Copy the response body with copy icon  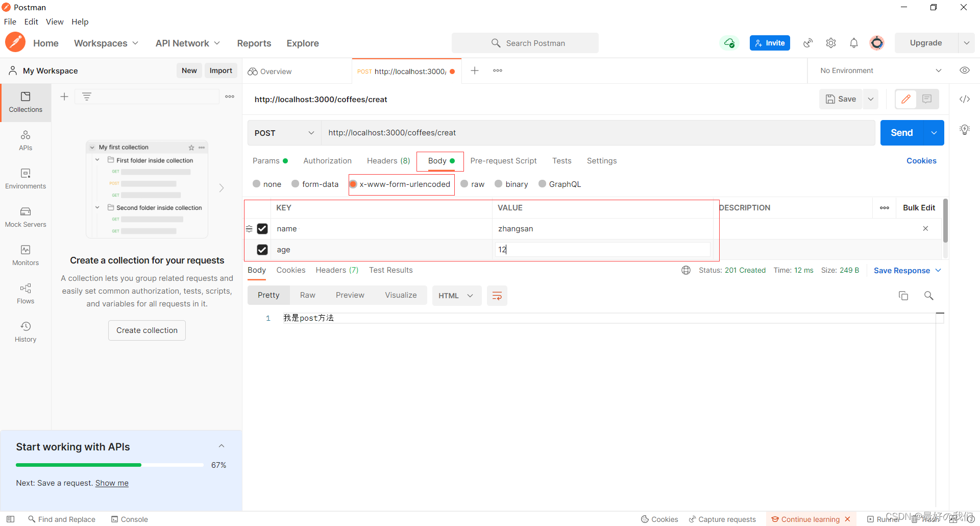[903, 296]
